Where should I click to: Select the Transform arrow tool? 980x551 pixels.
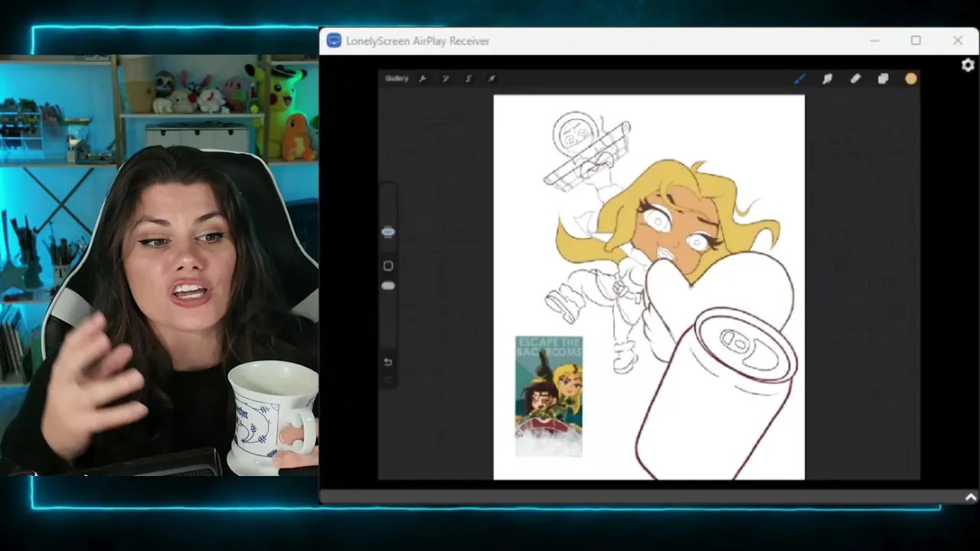tap(492, 78)
